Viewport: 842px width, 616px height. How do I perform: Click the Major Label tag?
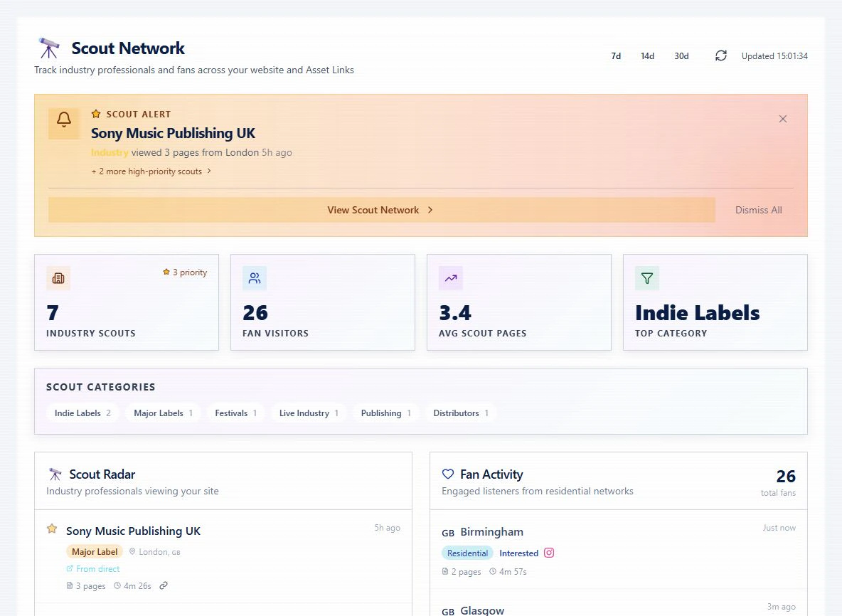coord(95,551)
